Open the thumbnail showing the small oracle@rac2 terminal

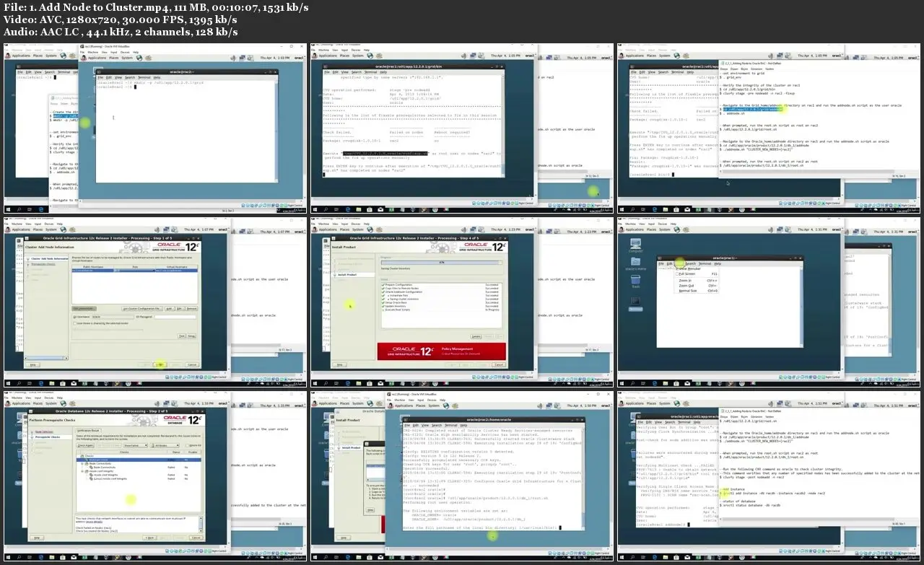pos(154,128)
